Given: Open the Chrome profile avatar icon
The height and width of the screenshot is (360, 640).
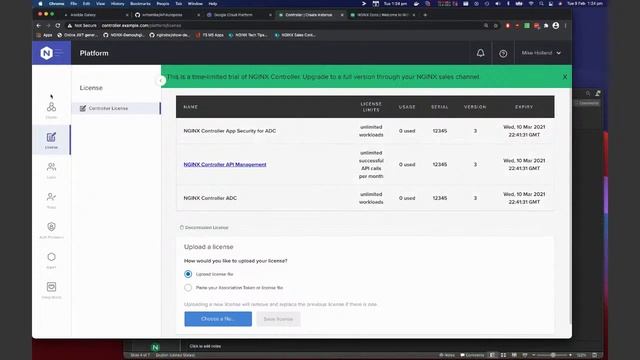Looking at the screenshot, I should point(556,25).
